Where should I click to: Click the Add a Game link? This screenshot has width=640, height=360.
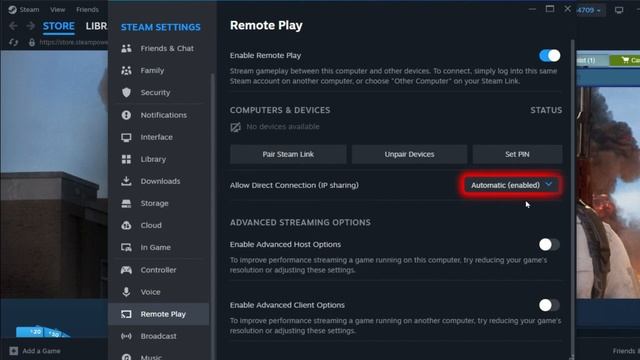tap(41, 351)
